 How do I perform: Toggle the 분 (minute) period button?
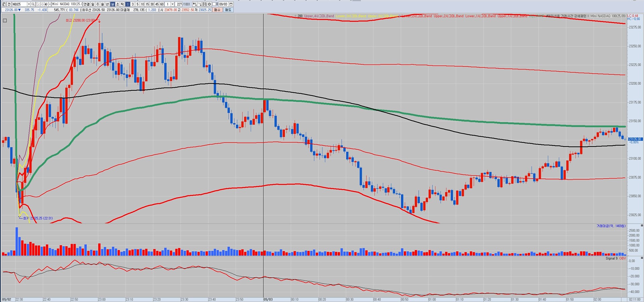113,4
